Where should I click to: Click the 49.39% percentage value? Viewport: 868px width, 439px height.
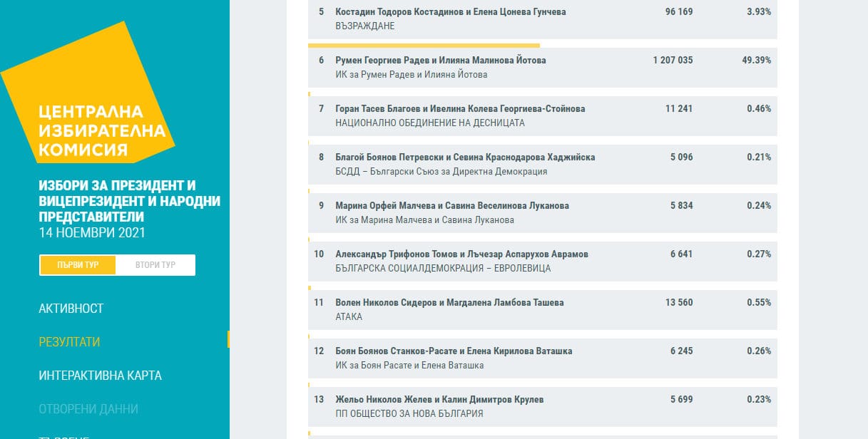[756, 61]
